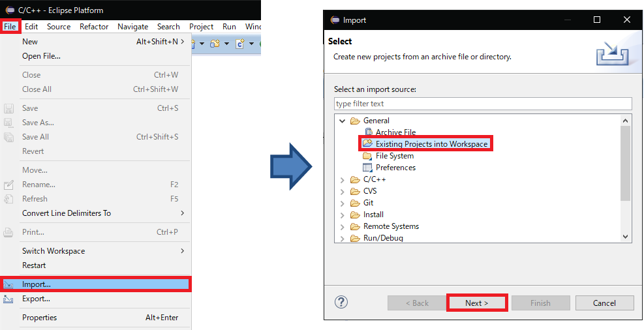The width and height of the screenshot is (644, 330).
Task: Click the Next > button
Action: coord(477,303)
